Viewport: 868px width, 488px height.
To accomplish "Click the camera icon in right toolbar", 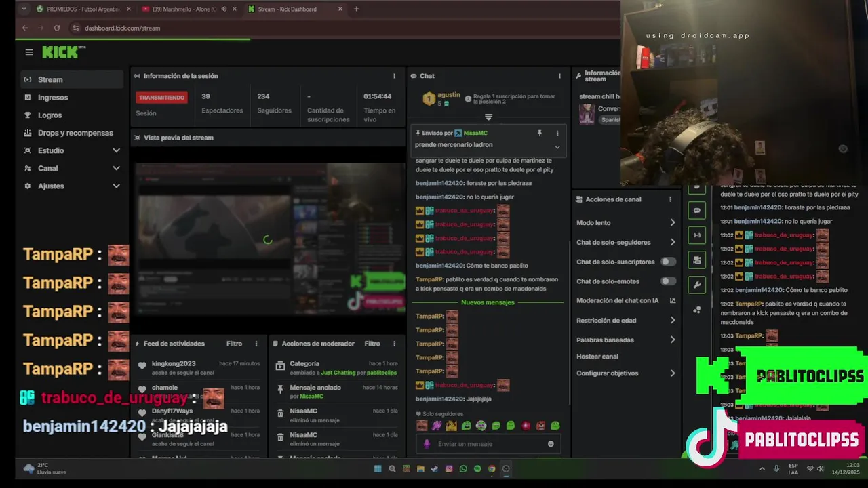I will [x=697, y=260].
